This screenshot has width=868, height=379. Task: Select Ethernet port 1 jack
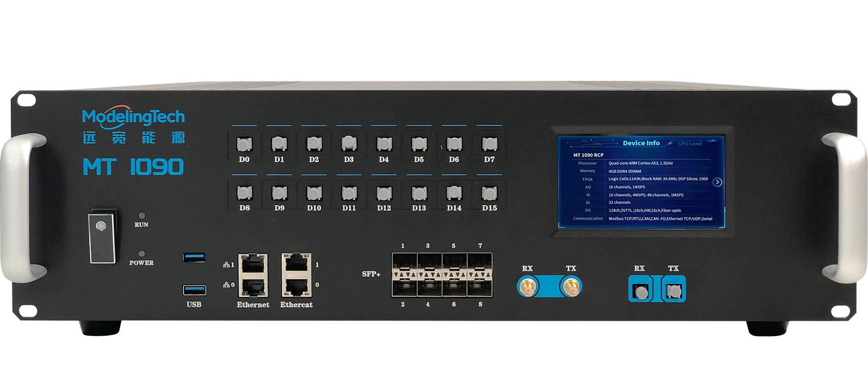pos(253,265)
